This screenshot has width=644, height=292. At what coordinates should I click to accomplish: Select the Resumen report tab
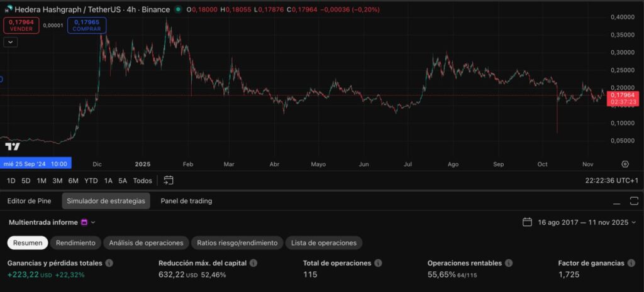[28, 243]
